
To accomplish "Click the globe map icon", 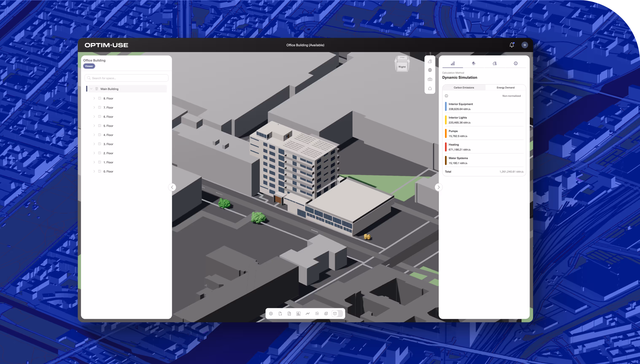I will pyautogui.click(x=430, y=70).
